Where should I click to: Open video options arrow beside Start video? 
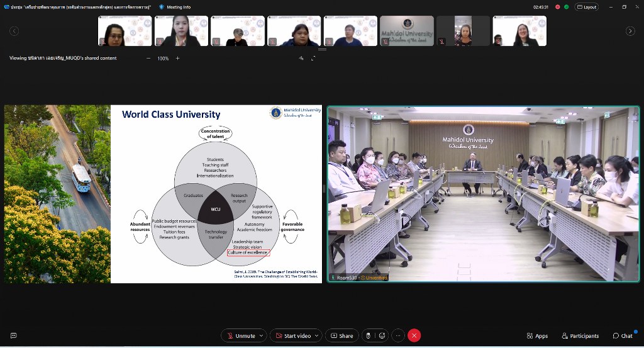pyautogui.click(x=317, y=335)
